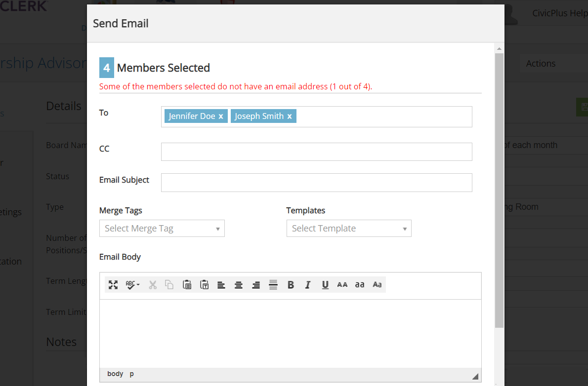Open Actions menu on background page

point(541,64)
